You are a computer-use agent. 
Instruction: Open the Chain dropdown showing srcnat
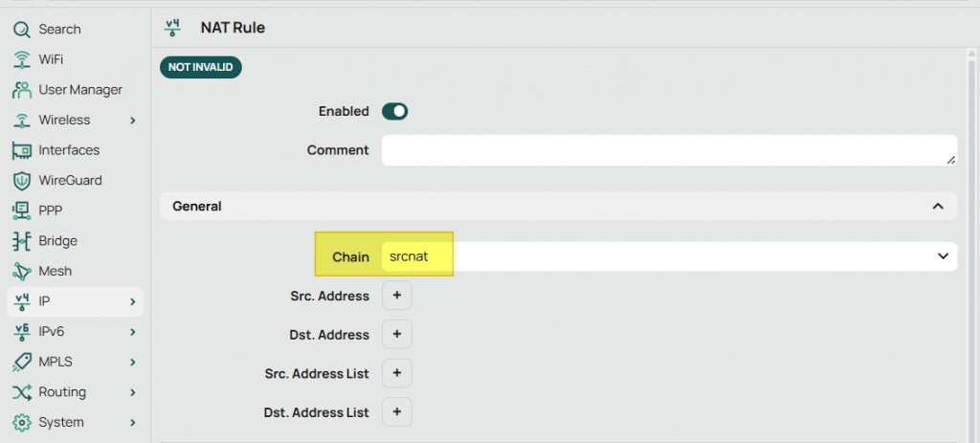click(669, 256)
